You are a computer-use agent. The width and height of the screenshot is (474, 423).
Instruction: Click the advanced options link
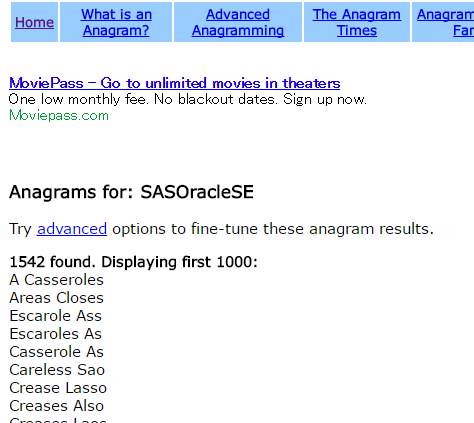click(72, 229)
